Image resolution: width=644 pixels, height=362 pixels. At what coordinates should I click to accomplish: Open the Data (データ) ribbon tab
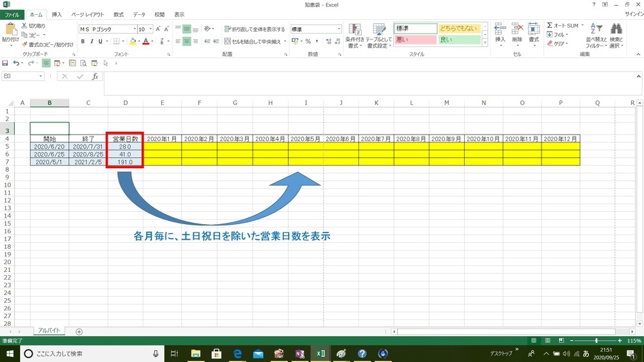139,15
